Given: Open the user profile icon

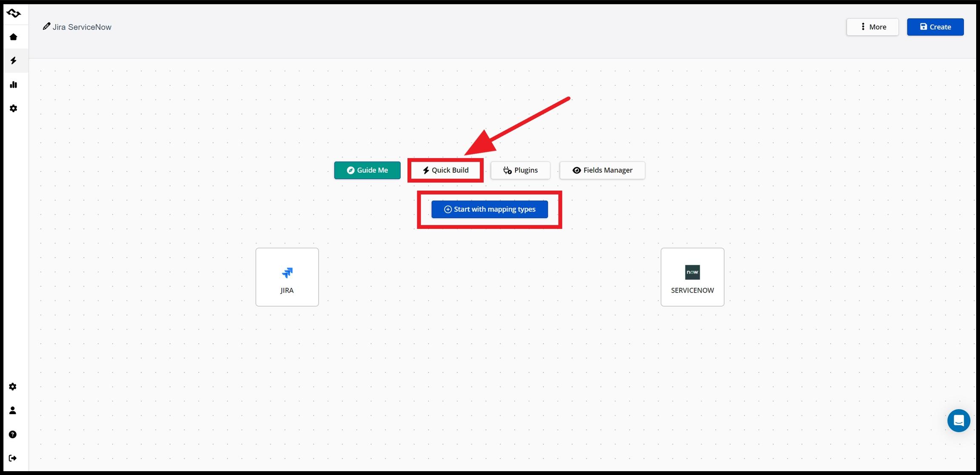Looking at the screenshot, I should [x=13, y=410].
